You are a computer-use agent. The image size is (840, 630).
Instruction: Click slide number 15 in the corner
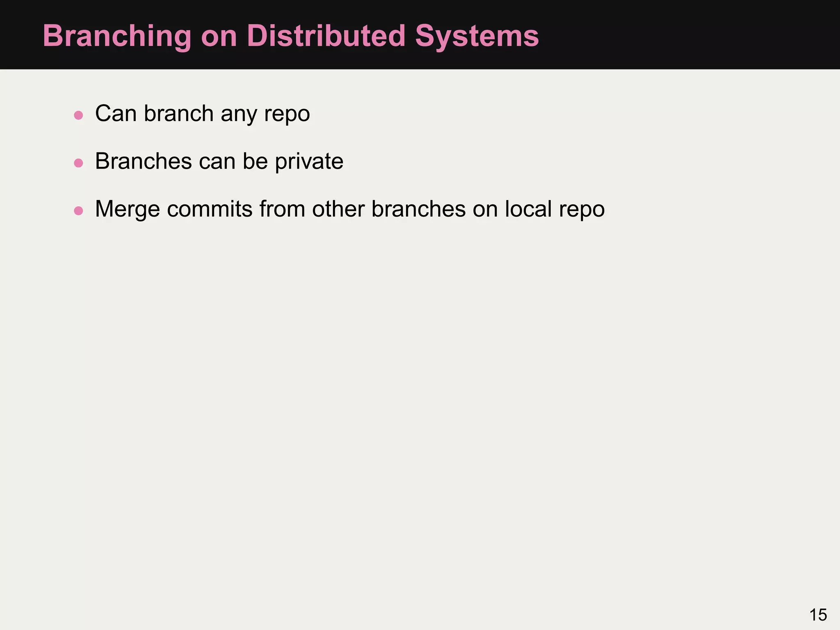point(818,615)
